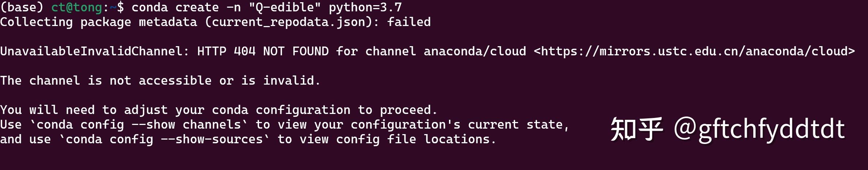Click the ct@tong username in prompt
Screen dimensions: 868x170
coord(76,7)
